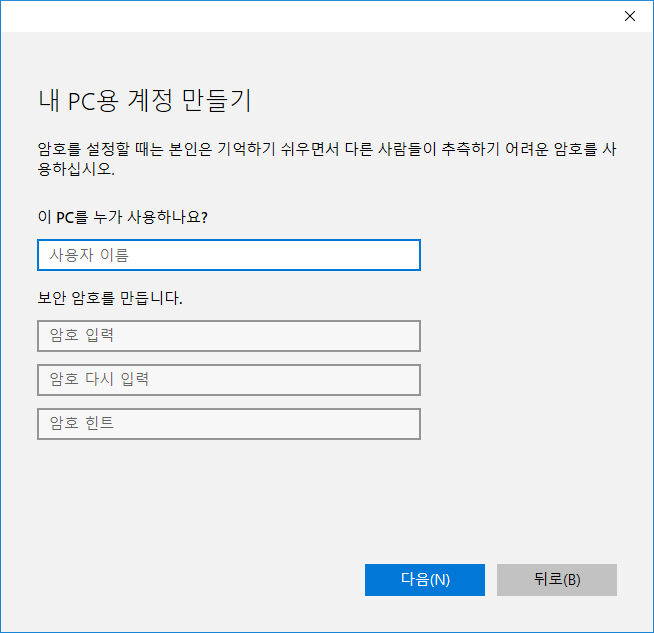This screenshot has height=633, width=654.
Task: Place cursor in the password confirmation box
Action: [228, 380]
